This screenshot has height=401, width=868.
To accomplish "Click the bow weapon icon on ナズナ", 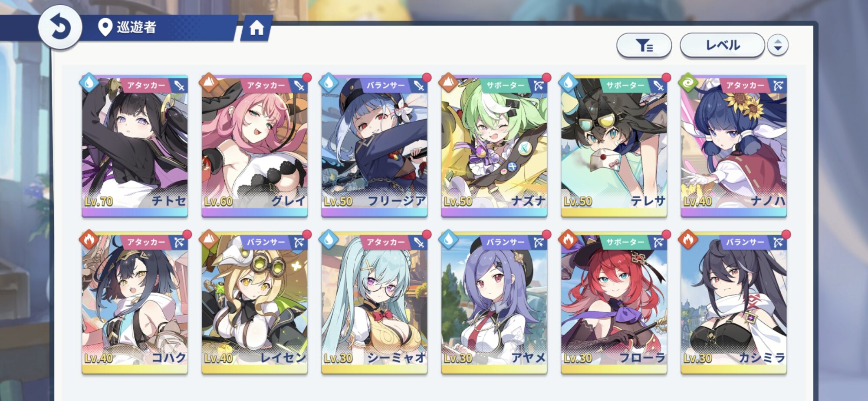I will (x=539, y=86).
